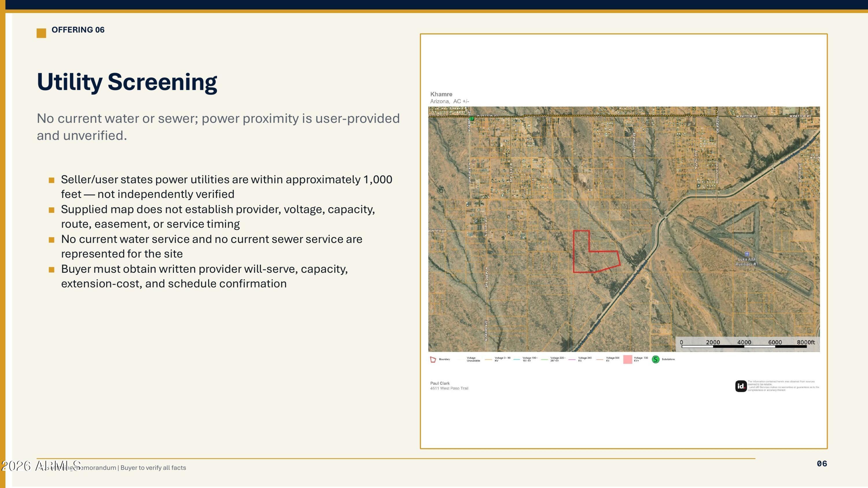Click the blue Voltage 100 - 161 KV line swatch

click(x=517, y=359)
